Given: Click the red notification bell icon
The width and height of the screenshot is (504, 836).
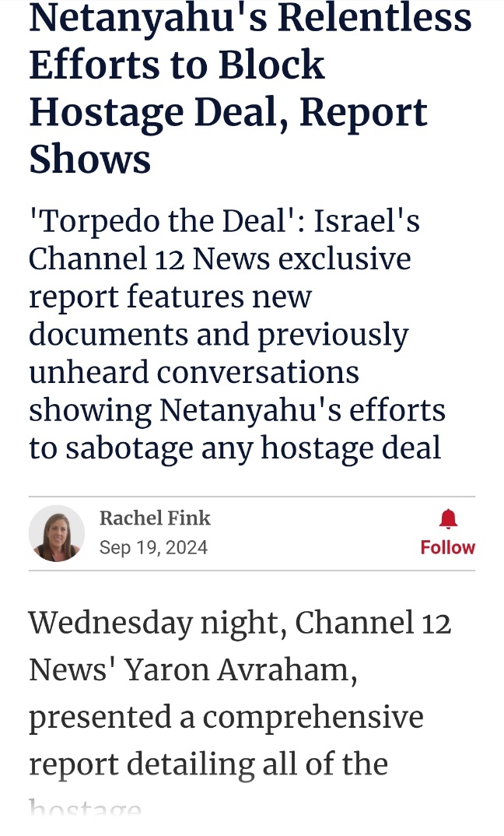Looking at the screenshot, I should tap(448, 519).
